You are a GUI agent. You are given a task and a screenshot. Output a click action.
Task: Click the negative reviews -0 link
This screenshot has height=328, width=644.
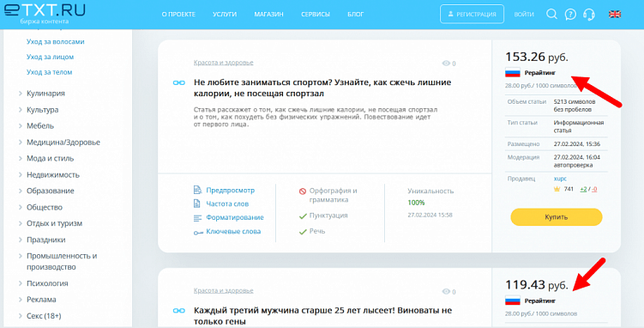point(594,189)
